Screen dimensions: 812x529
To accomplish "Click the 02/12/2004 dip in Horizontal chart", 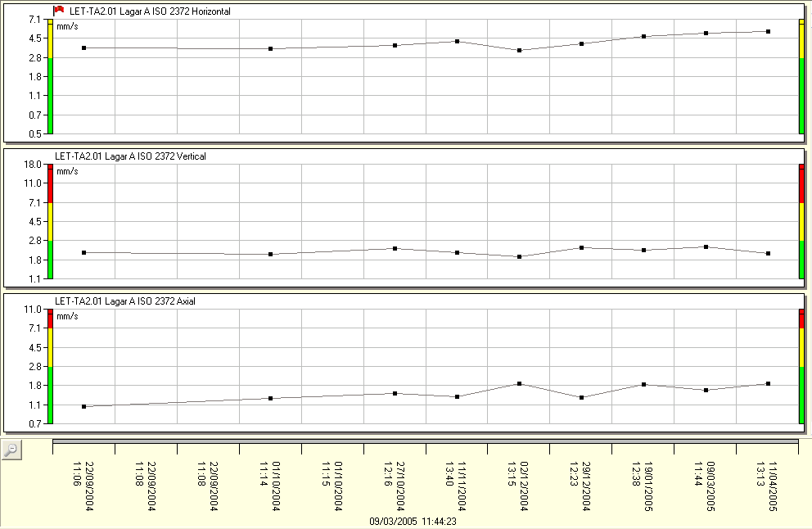I will point(520,51).
